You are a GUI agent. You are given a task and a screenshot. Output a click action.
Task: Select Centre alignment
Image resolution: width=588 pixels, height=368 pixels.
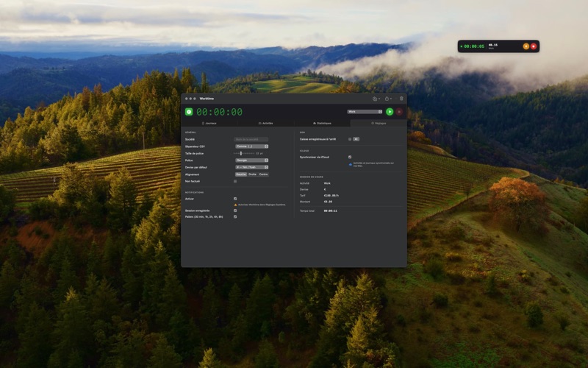(264, 174)
